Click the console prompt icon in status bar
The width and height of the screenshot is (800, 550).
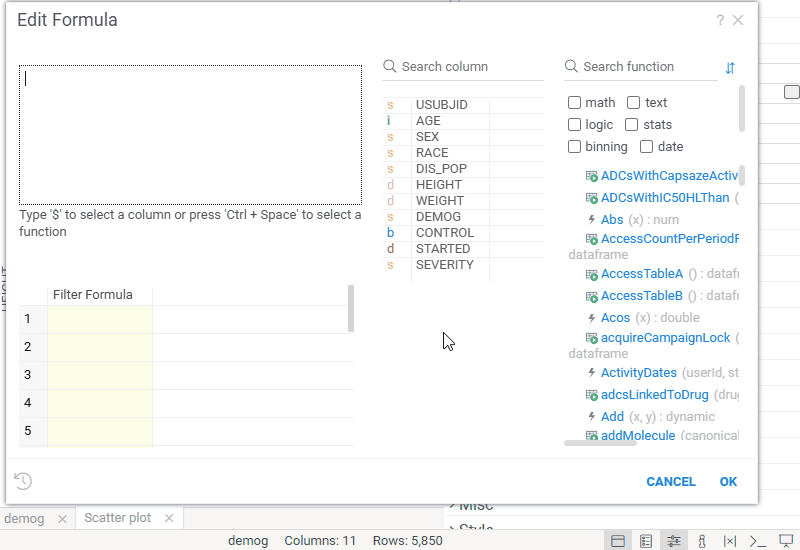(x=758, y=541)
